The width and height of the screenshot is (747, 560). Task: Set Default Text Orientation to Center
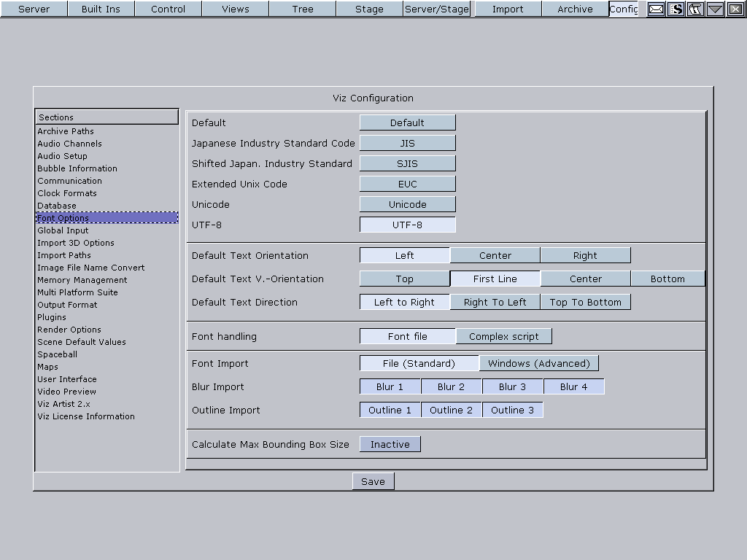[x=495, y=255]
